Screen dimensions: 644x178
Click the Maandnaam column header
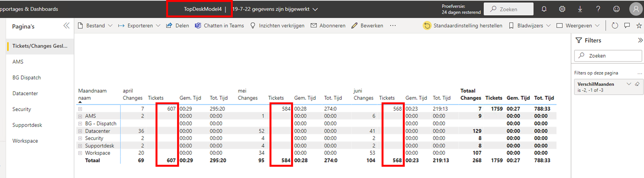pos(92,91)
